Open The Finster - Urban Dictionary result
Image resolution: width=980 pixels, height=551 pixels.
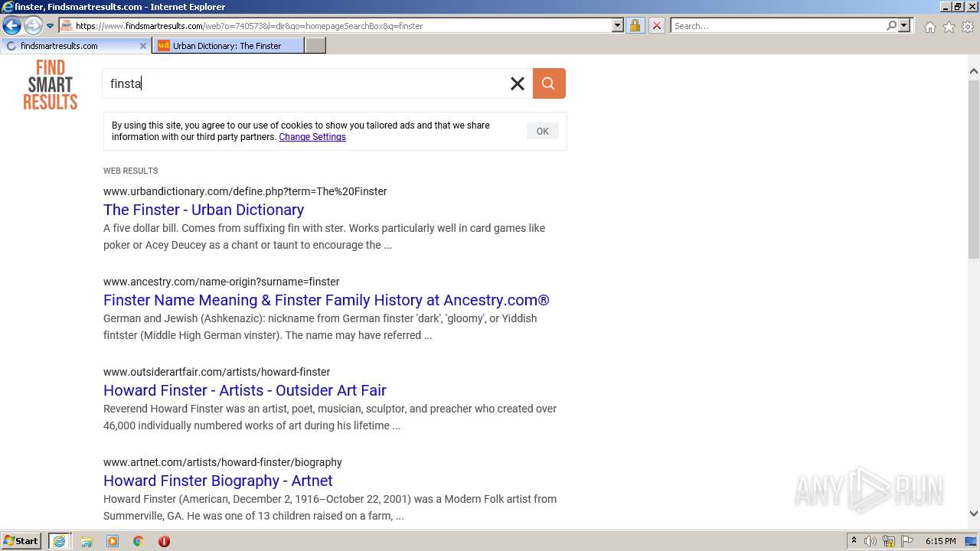pos(204,210)
